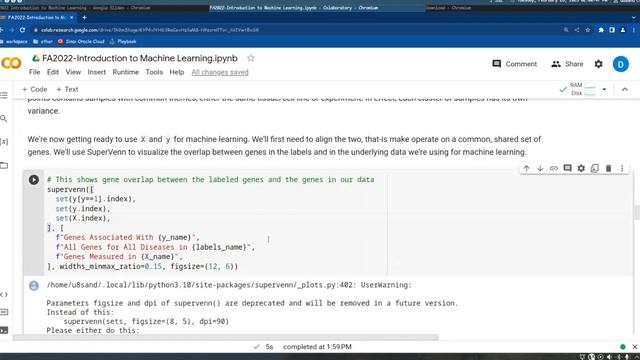Delete cell trash icon
This screenshot has height=360, width=640.
pos(608,168)
